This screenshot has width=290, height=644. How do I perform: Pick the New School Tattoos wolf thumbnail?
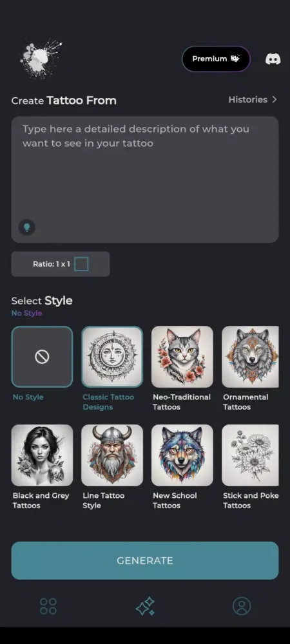[x=182, y=455]
